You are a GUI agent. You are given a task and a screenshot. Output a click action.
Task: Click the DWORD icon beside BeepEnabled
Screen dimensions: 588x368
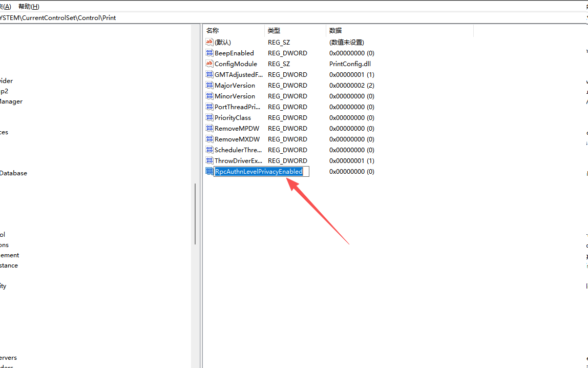coord(209,53)
